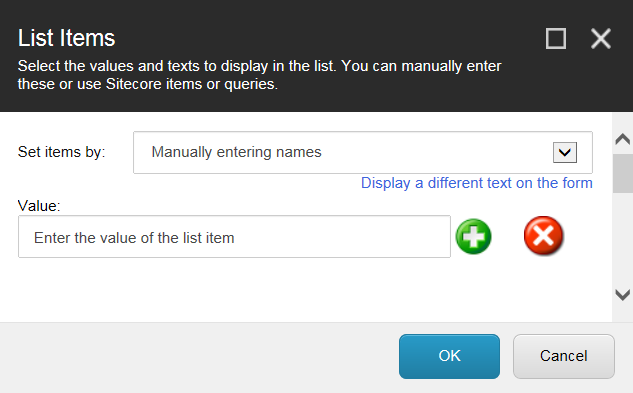Confirm with the OK button
The height and width of the screenshot is (393, 633).
(449, 356)
